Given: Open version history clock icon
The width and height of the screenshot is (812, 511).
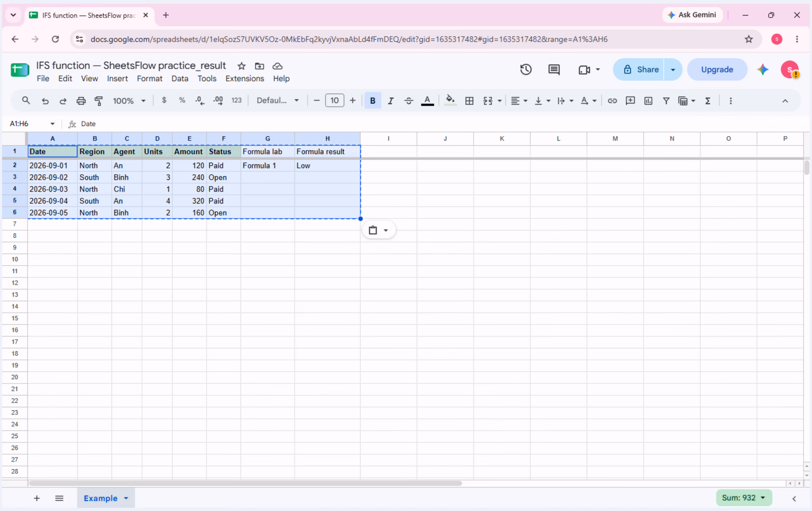Looking at the screenshot, I should [526, 69].
